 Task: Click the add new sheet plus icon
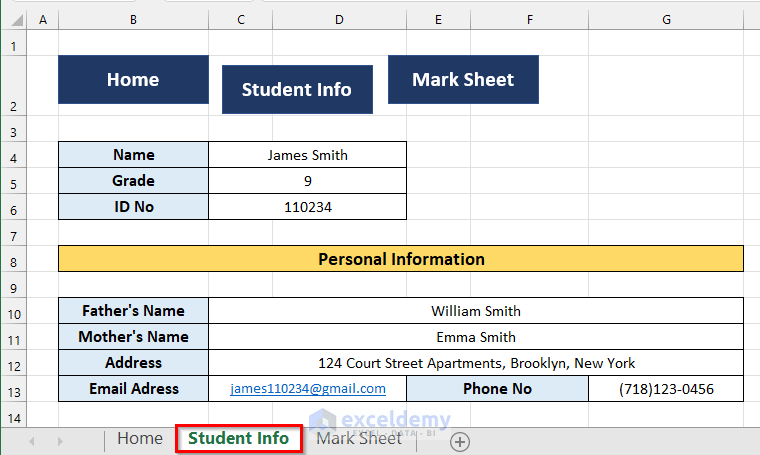click(x=459, y=440)
